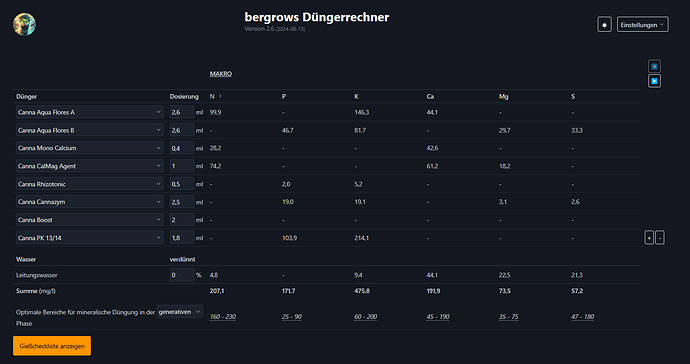Click the Dosierung column header
Image resolution: width=690 pixels, height=364 pixels.
tap(184, 96)
